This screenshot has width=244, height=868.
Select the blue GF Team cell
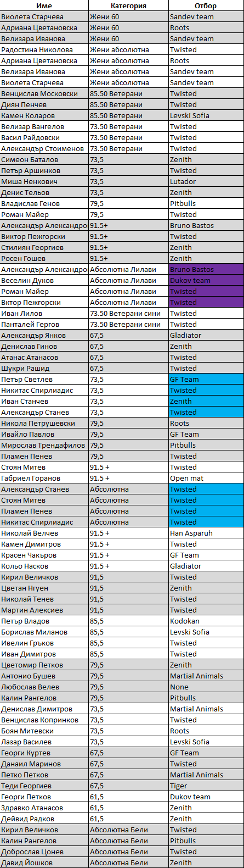pos(206,379)
